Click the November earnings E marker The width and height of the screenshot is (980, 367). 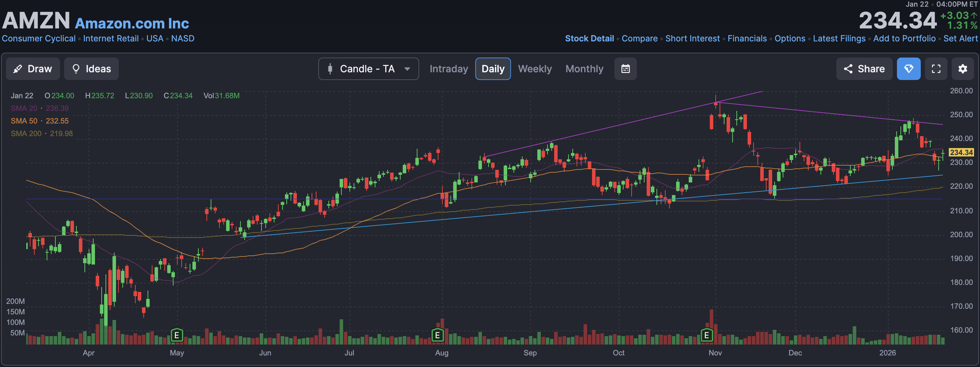tap(707, 335)
